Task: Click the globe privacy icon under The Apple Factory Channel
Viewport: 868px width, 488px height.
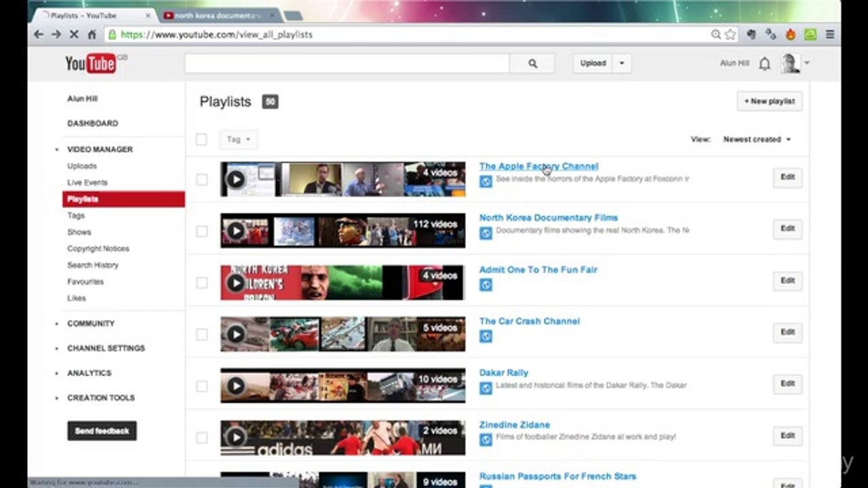Action: [486, 181]
